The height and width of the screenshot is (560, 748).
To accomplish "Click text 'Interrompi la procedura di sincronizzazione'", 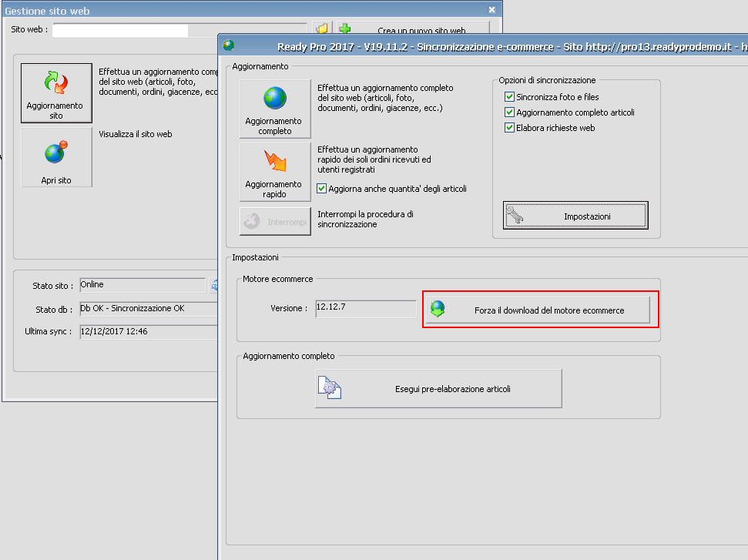I will click(x=365, y=219).
